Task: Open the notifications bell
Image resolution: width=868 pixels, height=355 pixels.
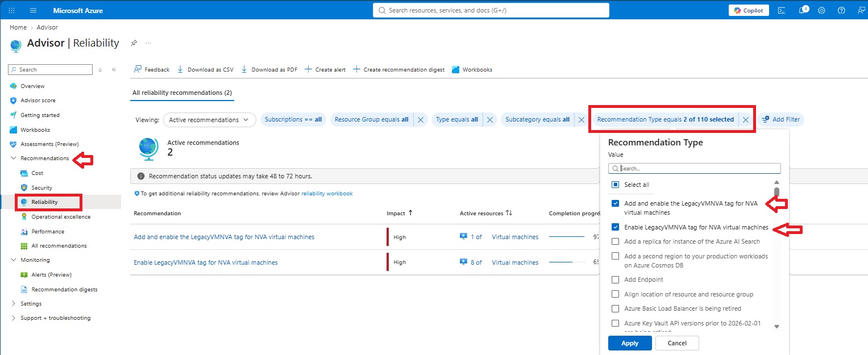Action: 803,10
